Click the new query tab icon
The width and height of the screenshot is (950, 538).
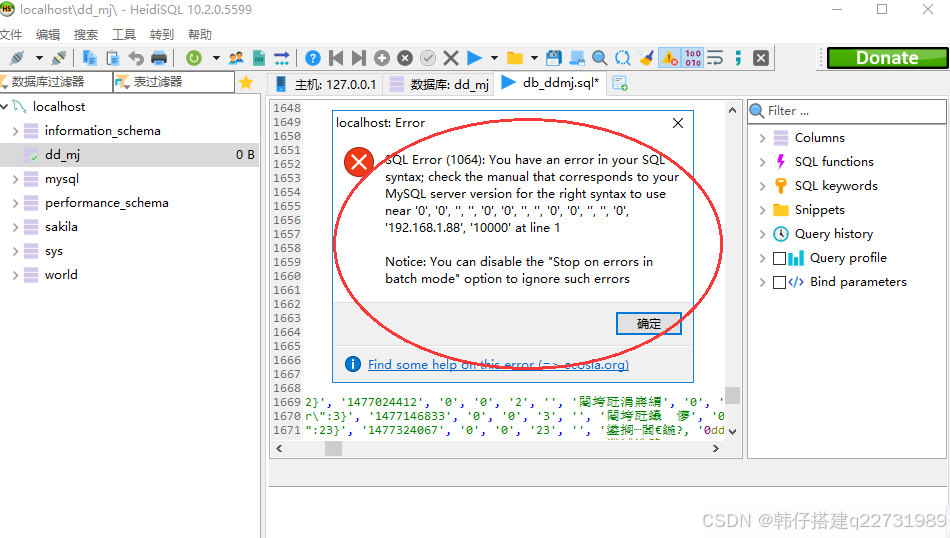(x=620, y=83)
